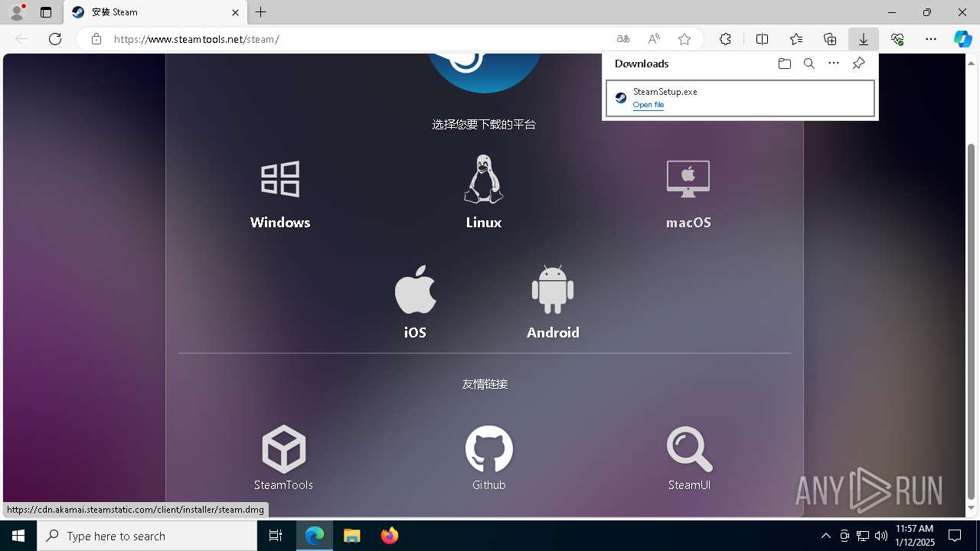Open Browser essentials icon
Viewport: 980px width, 551px height.
(x=897, y=39)
